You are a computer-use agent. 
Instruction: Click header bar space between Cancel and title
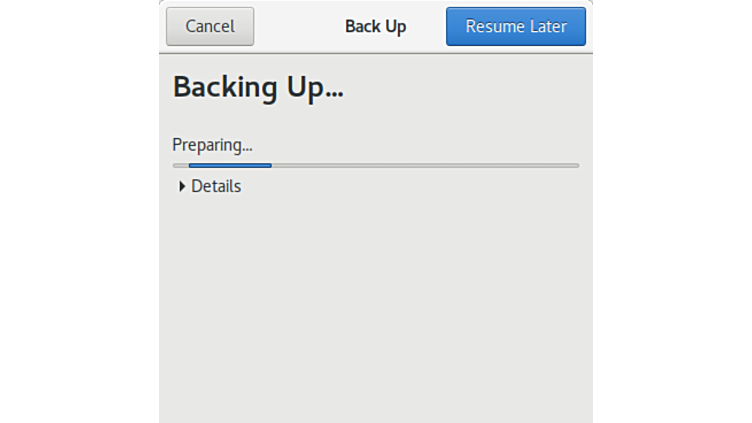click(298, 27)
